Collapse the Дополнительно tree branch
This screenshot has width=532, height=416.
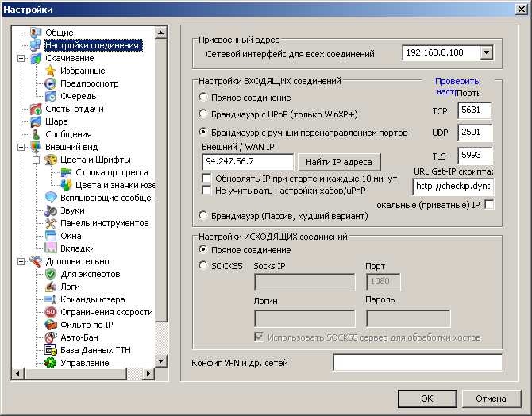click(21, 261)
